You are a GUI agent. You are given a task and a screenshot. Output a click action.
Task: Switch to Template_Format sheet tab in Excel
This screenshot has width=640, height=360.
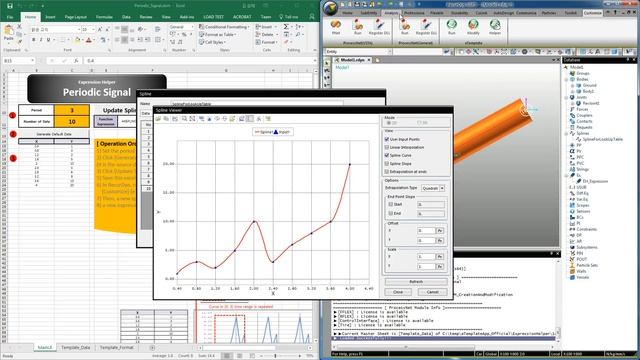click(116, 348)
